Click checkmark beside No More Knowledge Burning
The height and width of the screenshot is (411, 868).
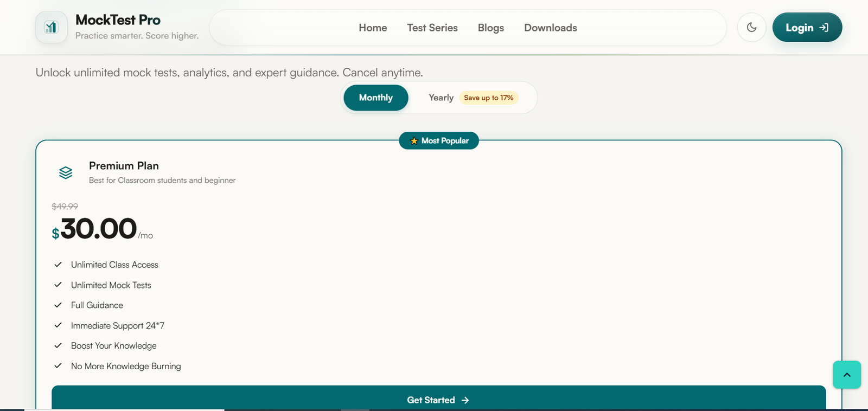click(x=58, y=366)
